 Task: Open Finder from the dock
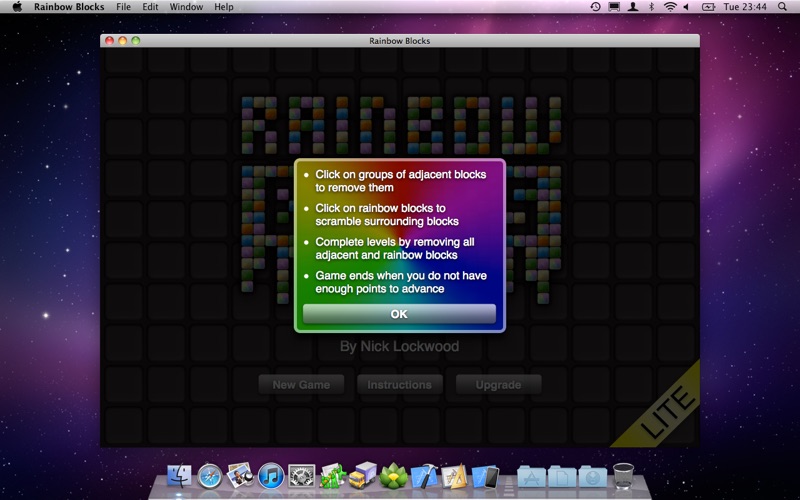pos(180,476)
